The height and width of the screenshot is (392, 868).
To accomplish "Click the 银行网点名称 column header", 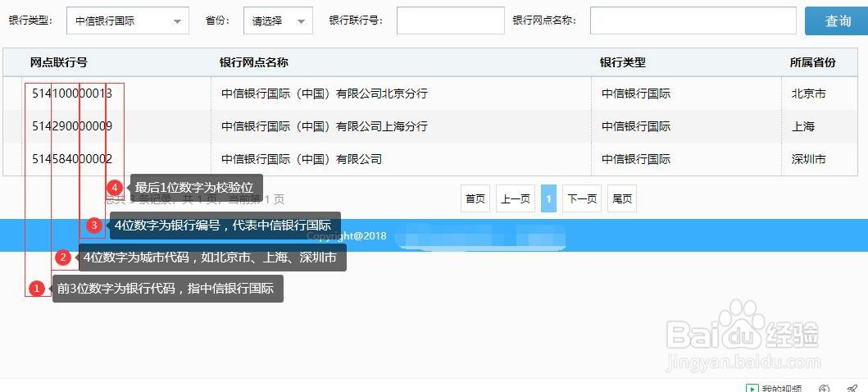I will 253,62.
